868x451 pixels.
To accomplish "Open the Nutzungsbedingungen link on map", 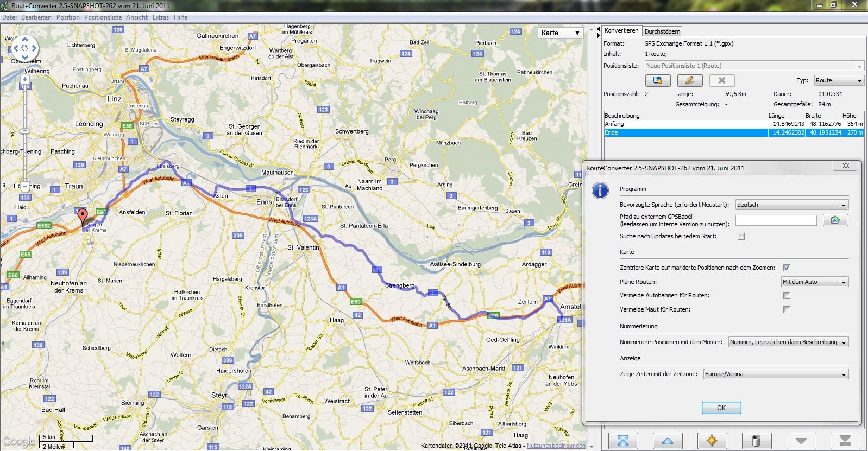I will pyautogui.click(x=556, y=446).
